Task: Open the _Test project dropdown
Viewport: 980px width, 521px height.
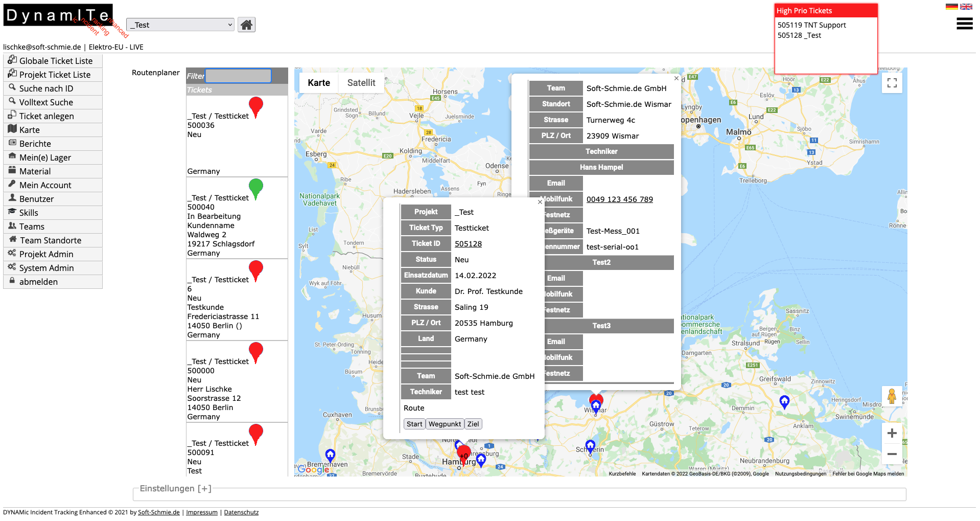Action: pyautogui.click(x=180, y=25)
